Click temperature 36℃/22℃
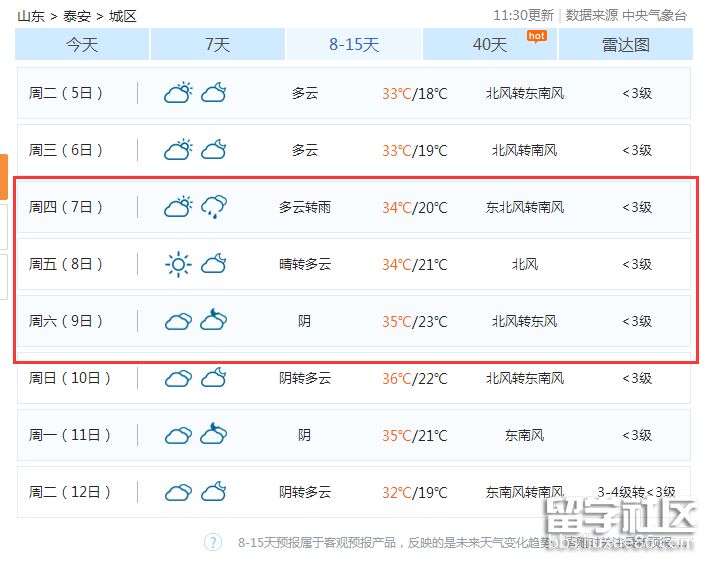This screenshot has width=711, height=564. [x=414, y=379]
